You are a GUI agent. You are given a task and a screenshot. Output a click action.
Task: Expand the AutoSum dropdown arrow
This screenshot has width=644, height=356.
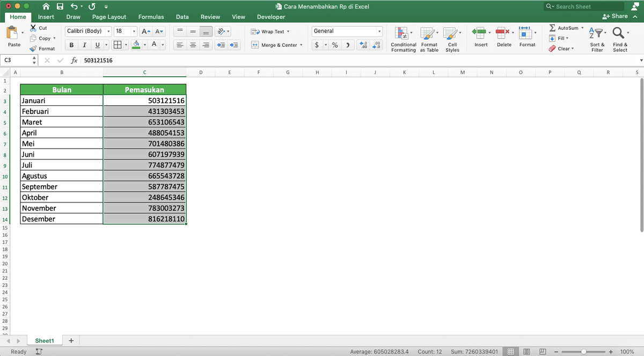582,27
